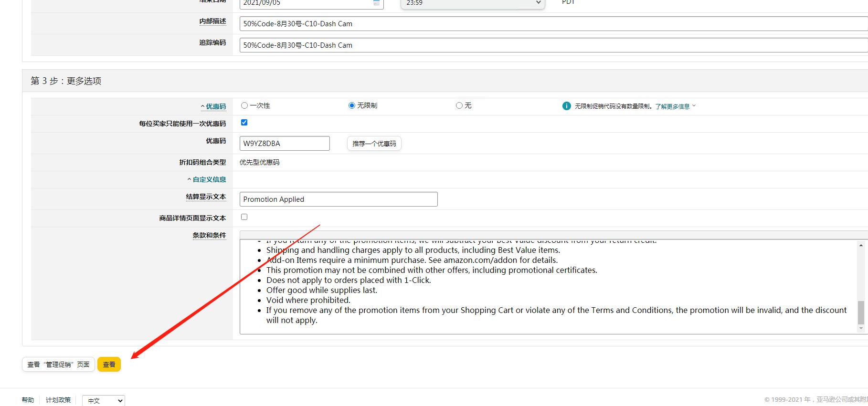Toggle 每位买家只能使用一次优惠码 checkbox
This screenshot has width=868, height=406.
click(x=244, y=123)
